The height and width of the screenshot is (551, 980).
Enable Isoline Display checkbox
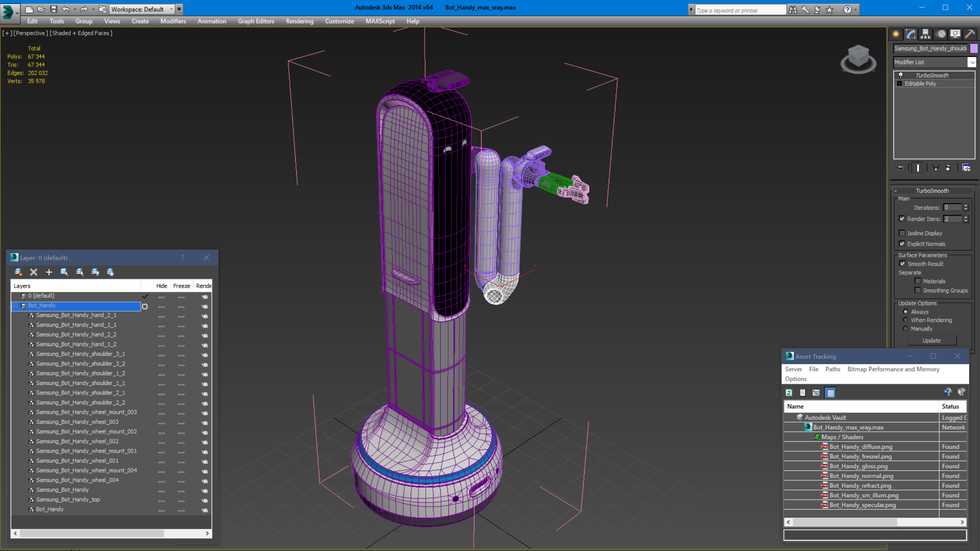click(902, 233)
